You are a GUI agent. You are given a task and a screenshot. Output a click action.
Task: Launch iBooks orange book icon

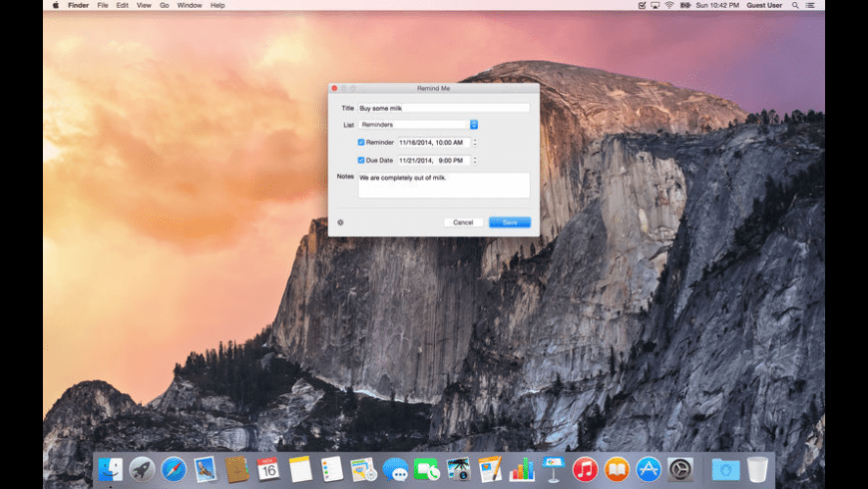[x=617, y=470]
